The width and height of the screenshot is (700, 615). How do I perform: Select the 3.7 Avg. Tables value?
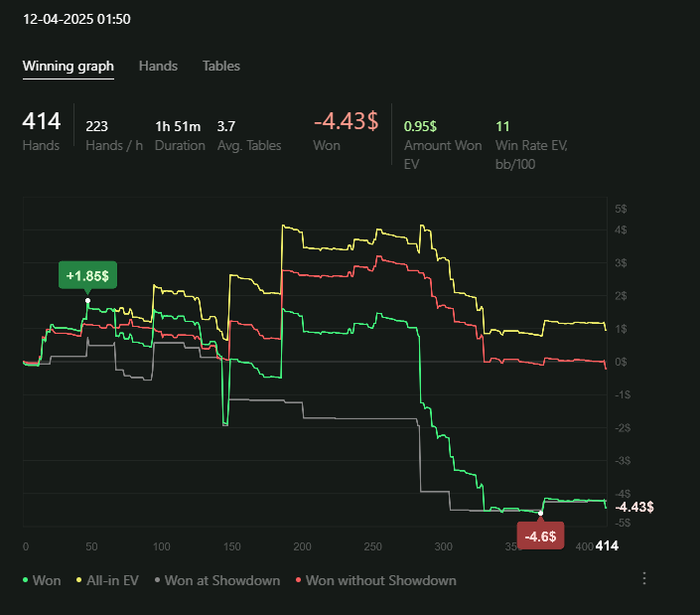coord(226,126)
